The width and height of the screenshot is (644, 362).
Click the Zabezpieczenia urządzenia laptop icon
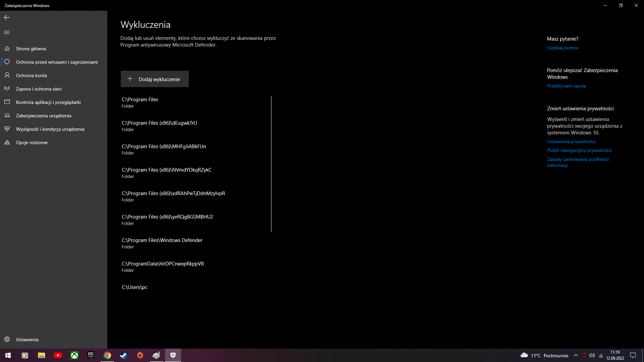[7, 116]
